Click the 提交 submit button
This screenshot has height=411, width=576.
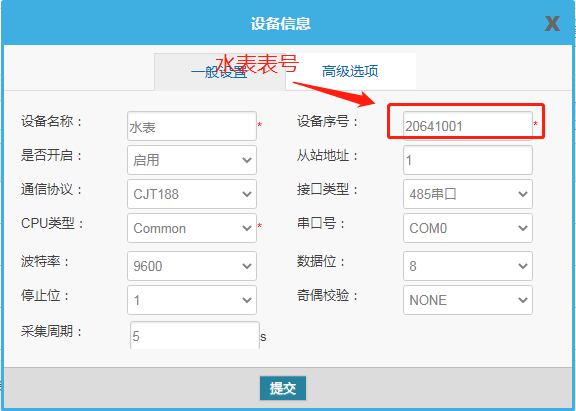point(282,388)
